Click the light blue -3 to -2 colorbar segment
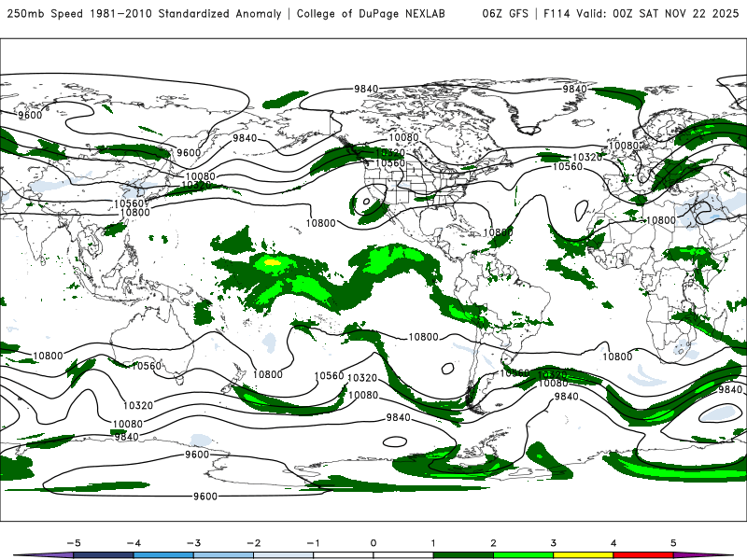The image size is (747, 560). point(223,555)
